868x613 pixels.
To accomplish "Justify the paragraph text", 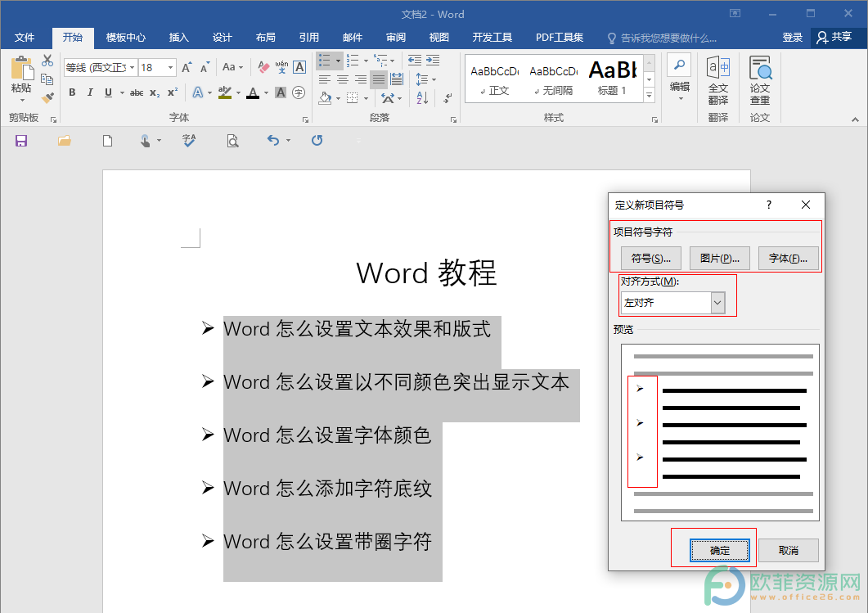I will pos(379,79).
